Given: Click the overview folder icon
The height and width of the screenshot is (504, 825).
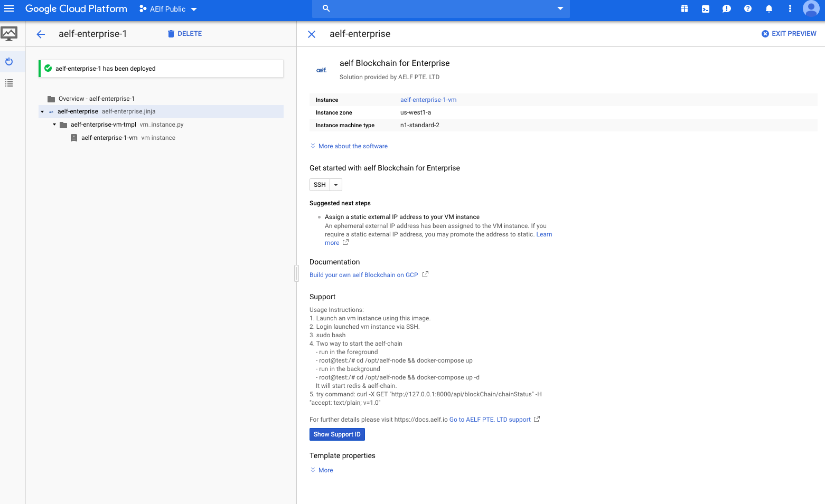Looking at the screenshot, I should point(51,99).
